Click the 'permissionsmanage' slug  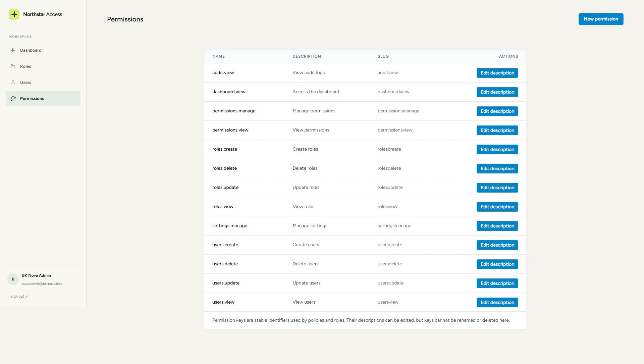398,111
